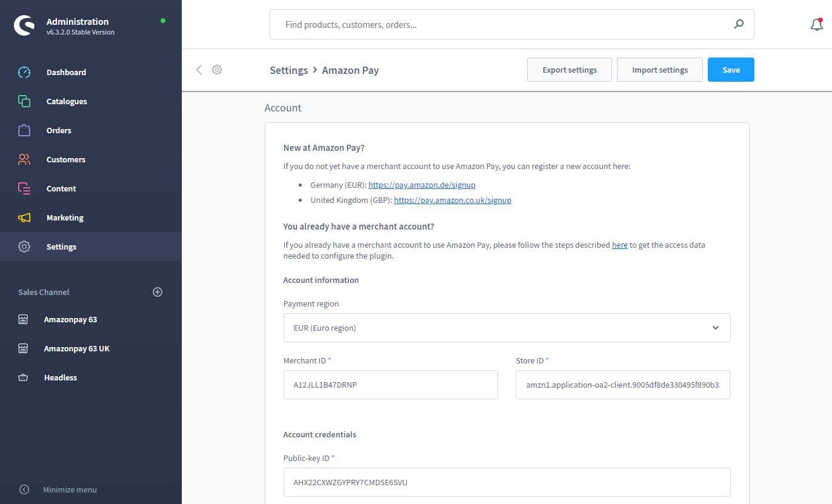This screenshot has width=832, height=504.
Task: Click the Public-key ID input field
Action: click(507, 482)
